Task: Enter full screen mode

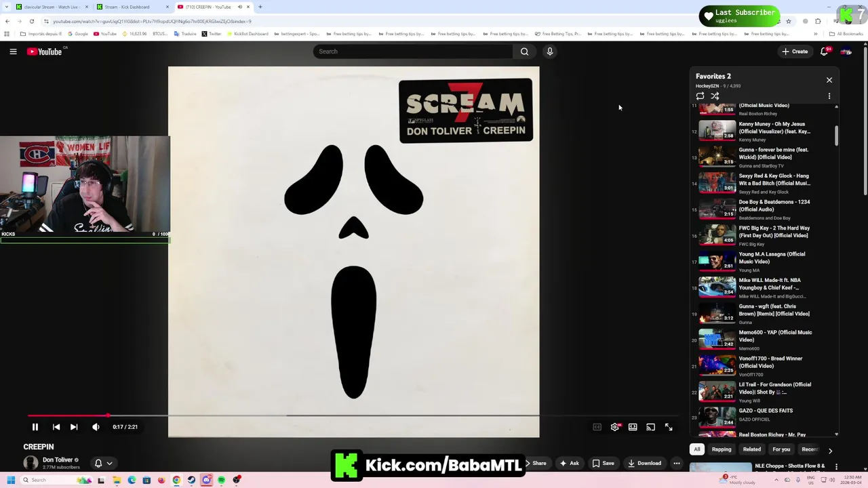Action: point(669,427)
